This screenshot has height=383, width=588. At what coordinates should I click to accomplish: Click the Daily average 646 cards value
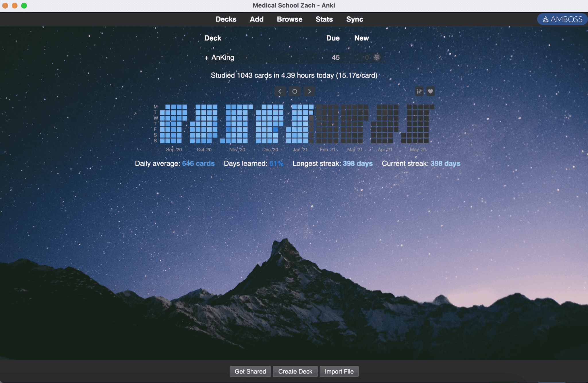coord(198,163)
